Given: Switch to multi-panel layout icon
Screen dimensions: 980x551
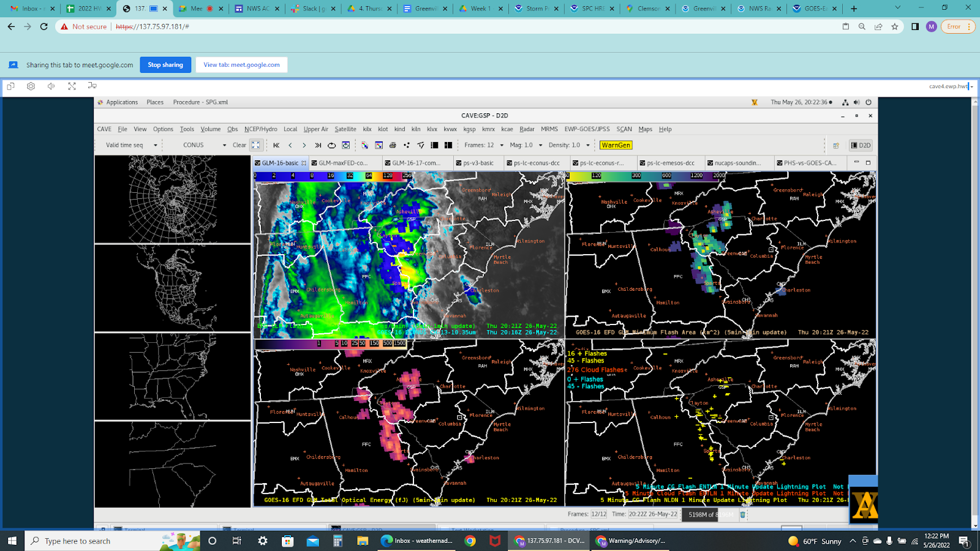Looking at the screenshot, I should point(448,145).
